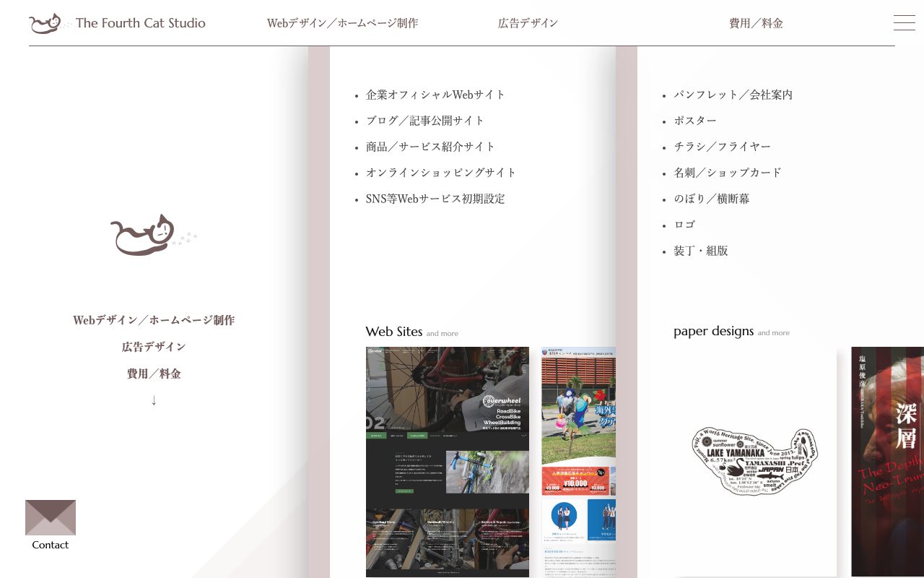Click the paper designs and more heading

(x=732, y=332)
